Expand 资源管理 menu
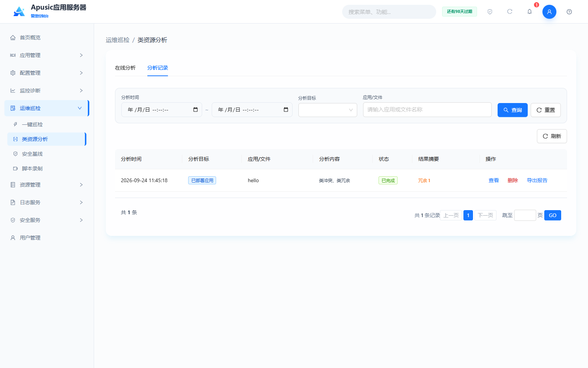This screenshot has width=588, height=368. coord(47,185)
